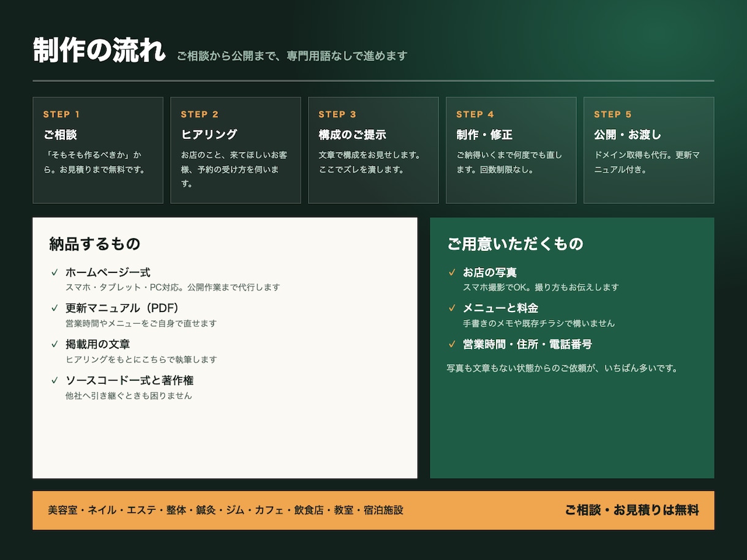This screenshot has height=560, width=747.
Task: Click the 制作の流れ heading
Action: coord(99,51)
